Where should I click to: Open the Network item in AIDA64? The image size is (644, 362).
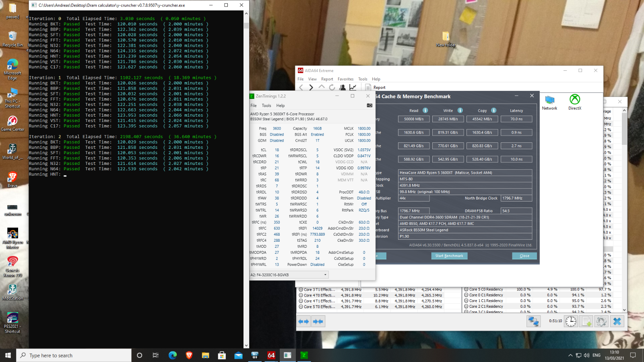tap(549, 103)
